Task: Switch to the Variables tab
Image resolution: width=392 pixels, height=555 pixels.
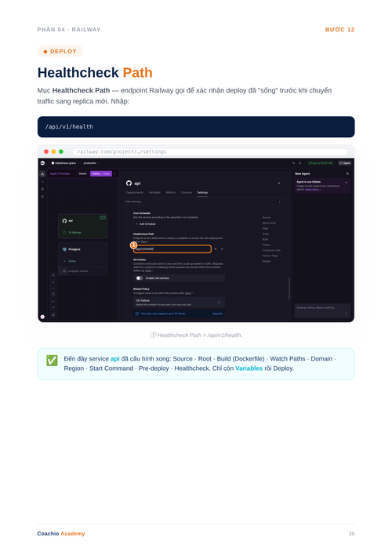Action: click(154, 193)
